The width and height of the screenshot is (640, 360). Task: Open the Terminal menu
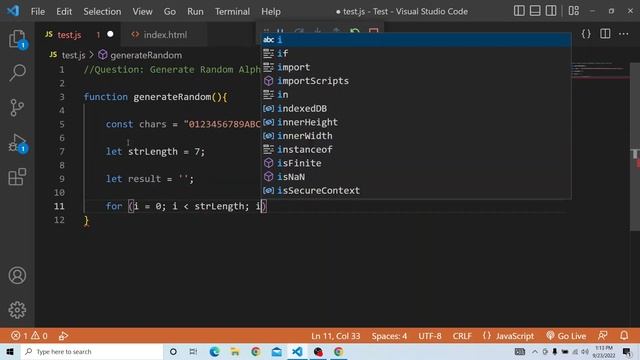pos(232,11)
